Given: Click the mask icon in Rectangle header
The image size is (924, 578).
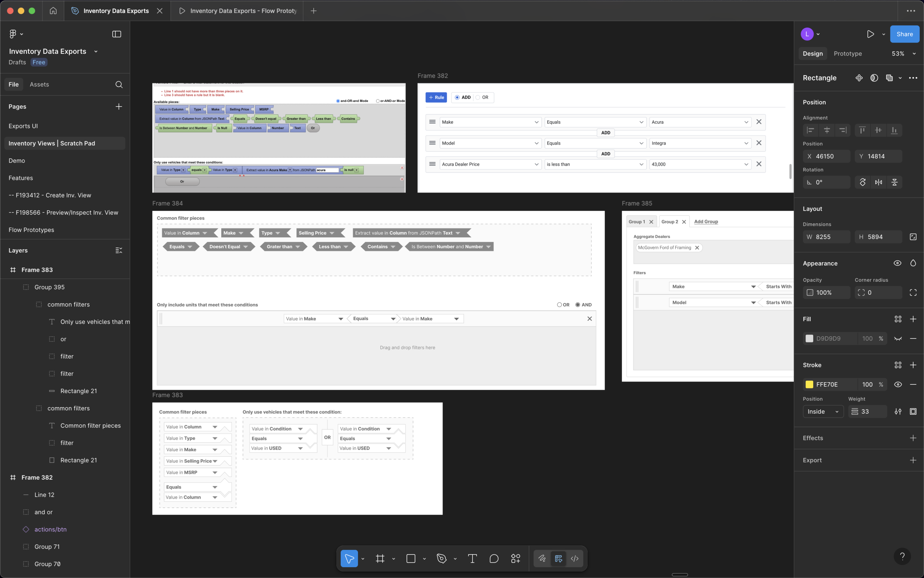Looking at the screenshot, I should point(874,78).
